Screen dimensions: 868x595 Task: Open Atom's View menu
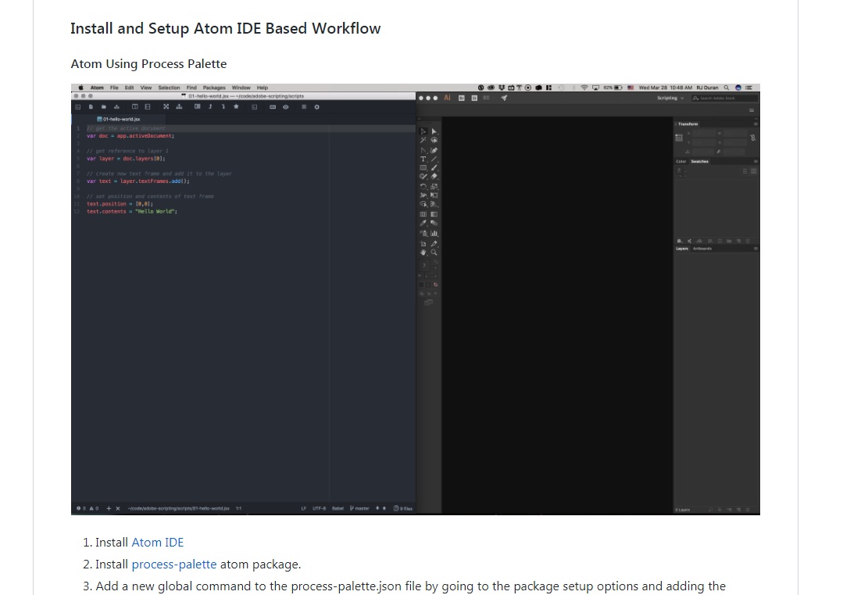pyautogui.click(x=145, y=88)
